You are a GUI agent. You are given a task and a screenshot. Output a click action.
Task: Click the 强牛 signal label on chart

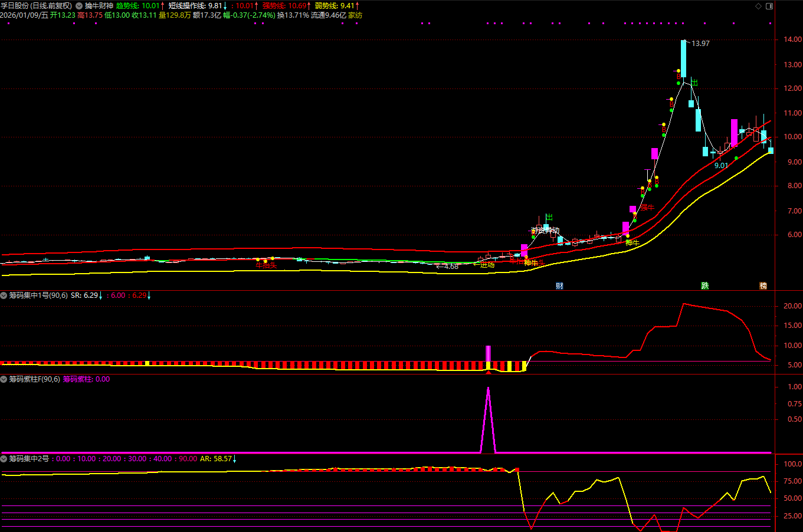pos(647,208)
